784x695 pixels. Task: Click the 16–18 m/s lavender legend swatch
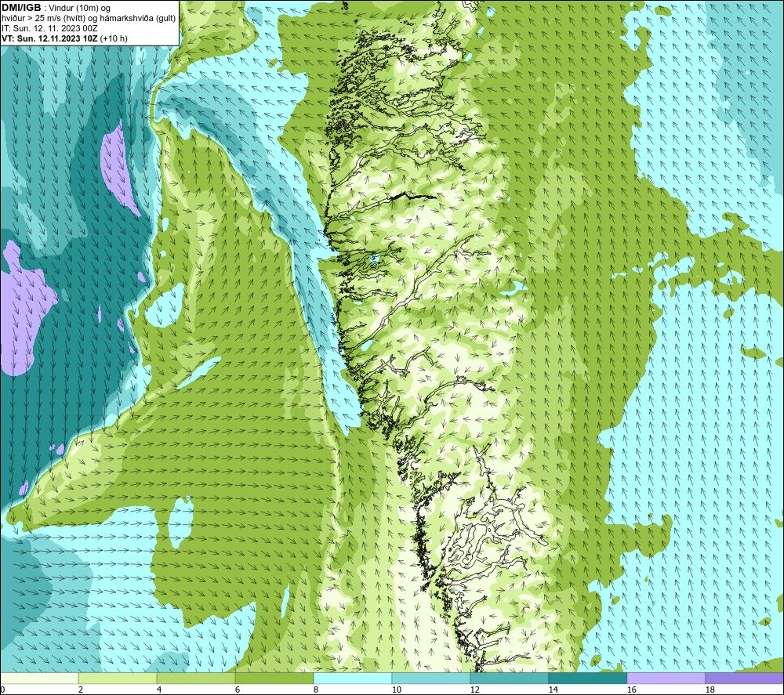click(x=666, y=679)
